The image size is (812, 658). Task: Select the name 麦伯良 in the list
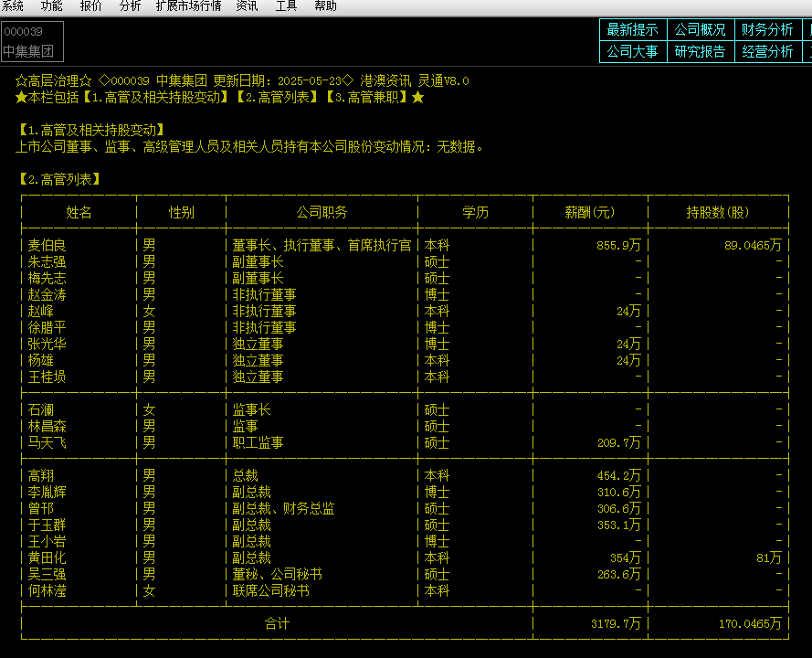47,245
